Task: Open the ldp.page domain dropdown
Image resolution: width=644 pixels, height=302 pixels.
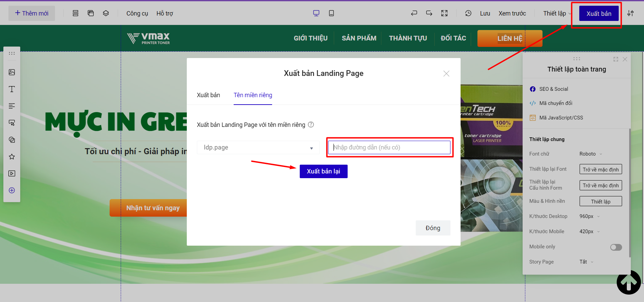Action: [258, 147]
